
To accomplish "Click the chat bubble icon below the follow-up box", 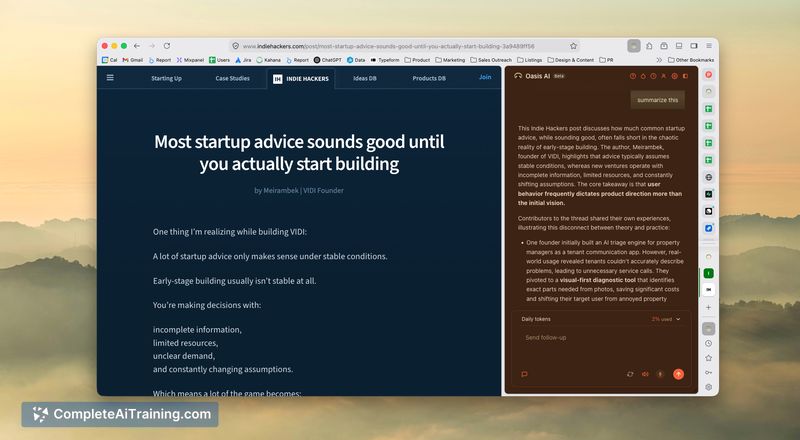I will click(524, 374).
